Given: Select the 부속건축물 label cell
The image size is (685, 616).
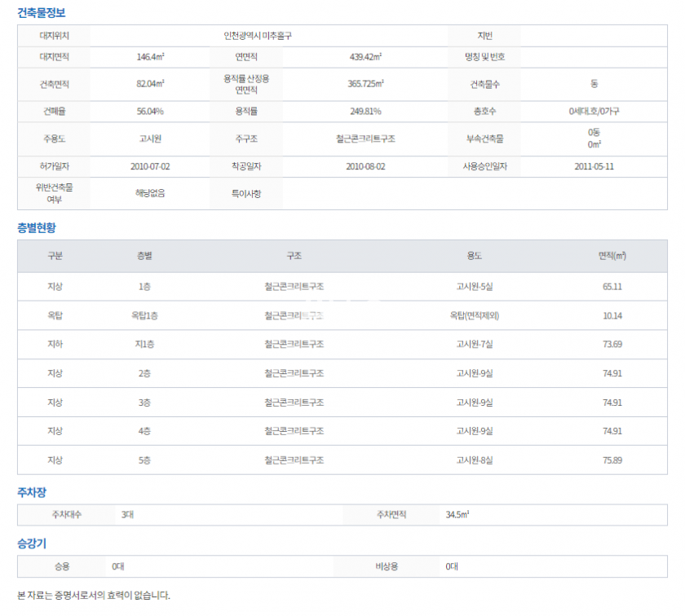Looking at the screenshot, I should click(484, 139).
